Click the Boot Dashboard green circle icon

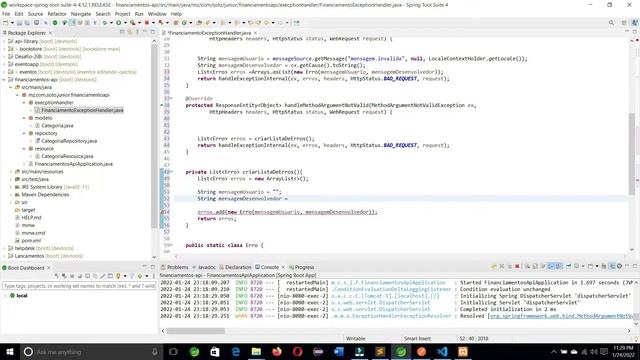[4, 268]
